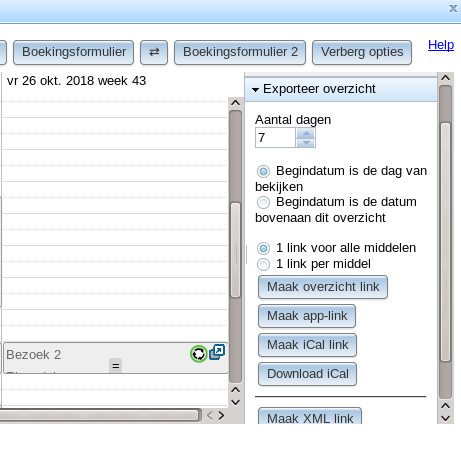Image resolution: width=461 pixels, height=449 pixels.
Task: Choose 1 link voor alle middelen
Action: [263, 248]
